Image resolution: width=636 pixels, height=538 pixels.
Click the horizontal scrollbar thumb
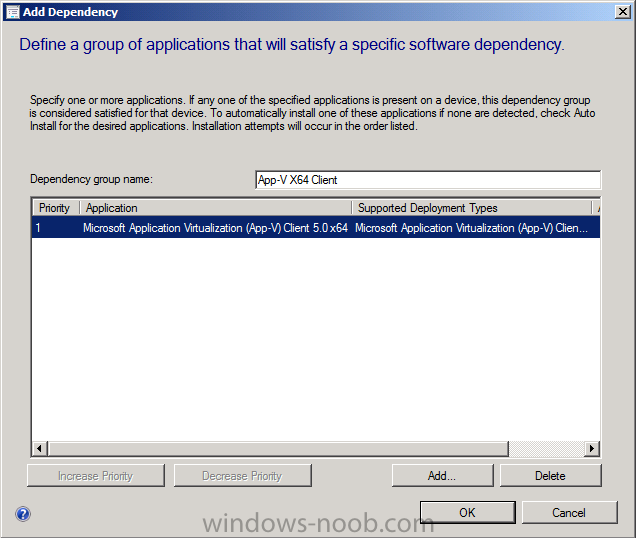click(x=278, y=449)
